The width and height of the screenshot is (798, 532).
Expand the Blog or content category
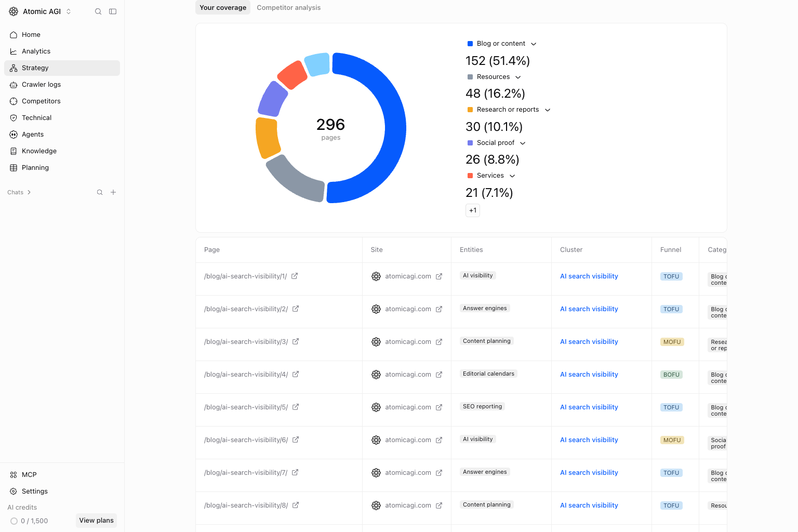click(534, 44)
